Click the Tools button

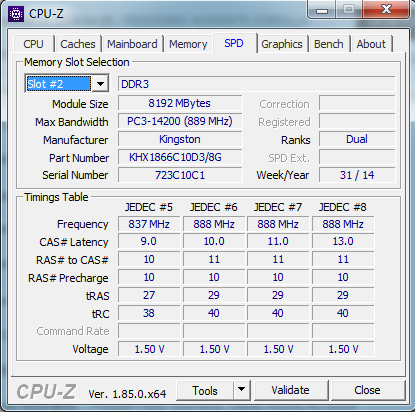[x=205, y=390]
